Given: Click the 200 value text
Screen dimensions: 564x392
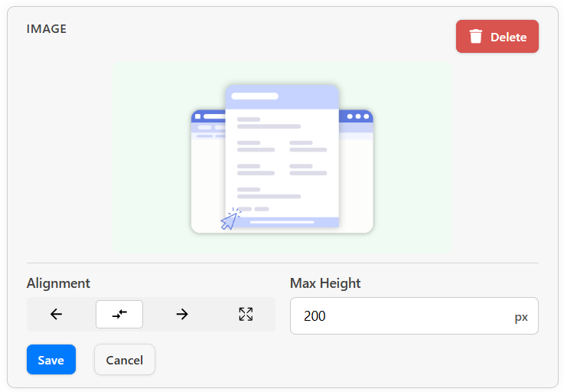Looking at the screenshot, I should (315, 316).
